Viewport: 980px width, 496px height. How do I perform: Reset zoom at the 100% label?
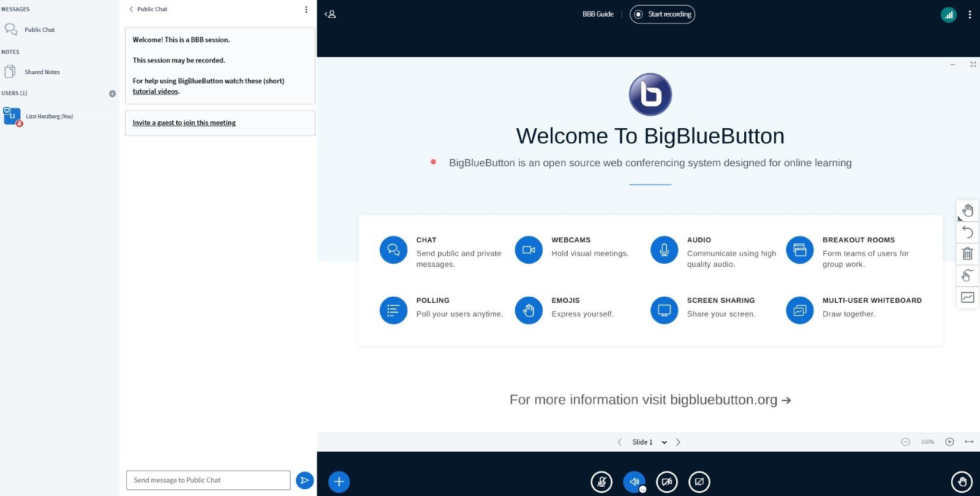927,442
